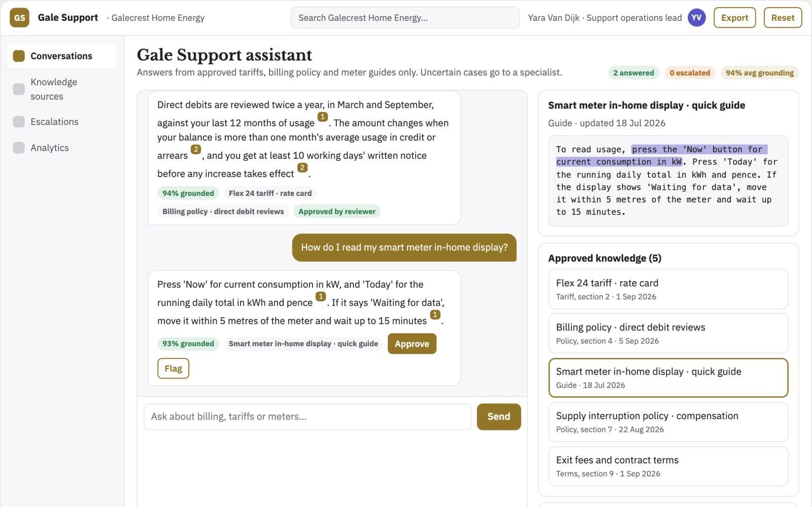The height and width of the screenshot is (507, 812).
Task: Click the Export button
Action: [x=734, y=18]
